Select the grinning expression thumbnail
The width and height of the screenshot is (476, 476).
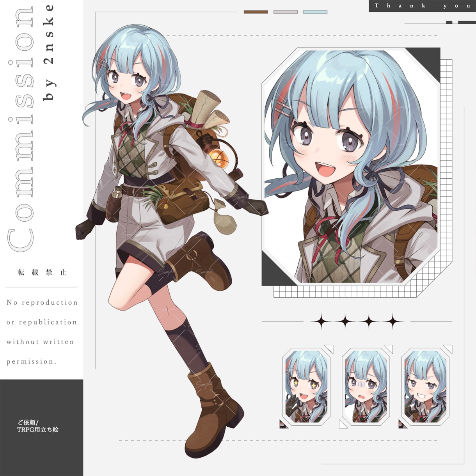coord(425,386)
